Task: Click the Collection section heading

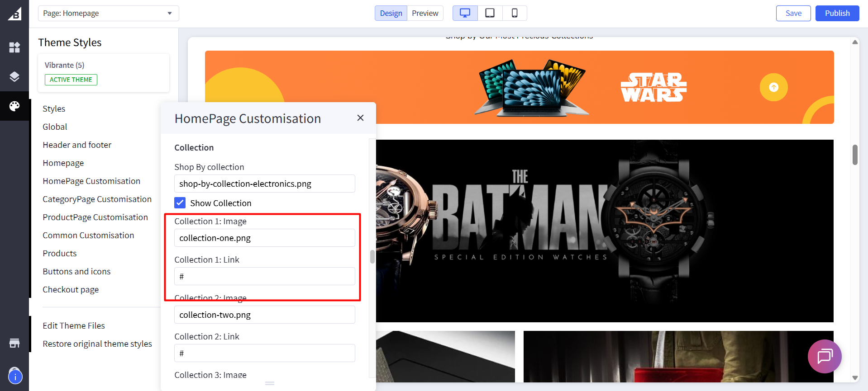Action: (x=194, y=147)
